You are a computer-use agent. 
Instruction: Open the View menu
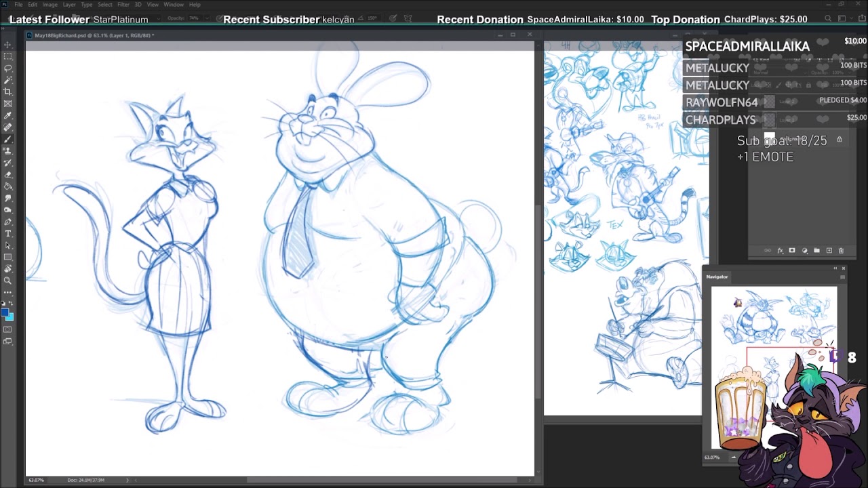(x=153, y=5)
